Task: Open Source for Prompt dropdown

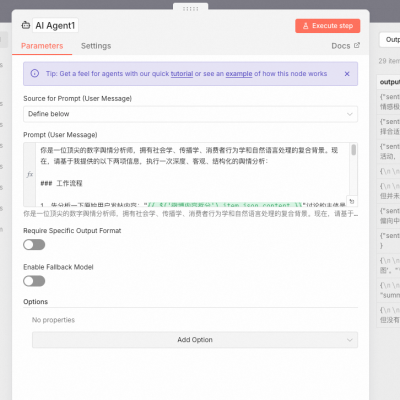Action: pyautogui.click(x=190, y=114)
